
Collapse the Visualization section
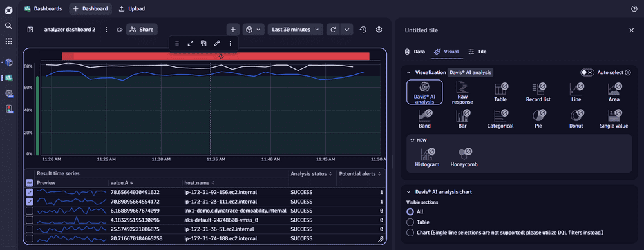[x=409, y=72]
